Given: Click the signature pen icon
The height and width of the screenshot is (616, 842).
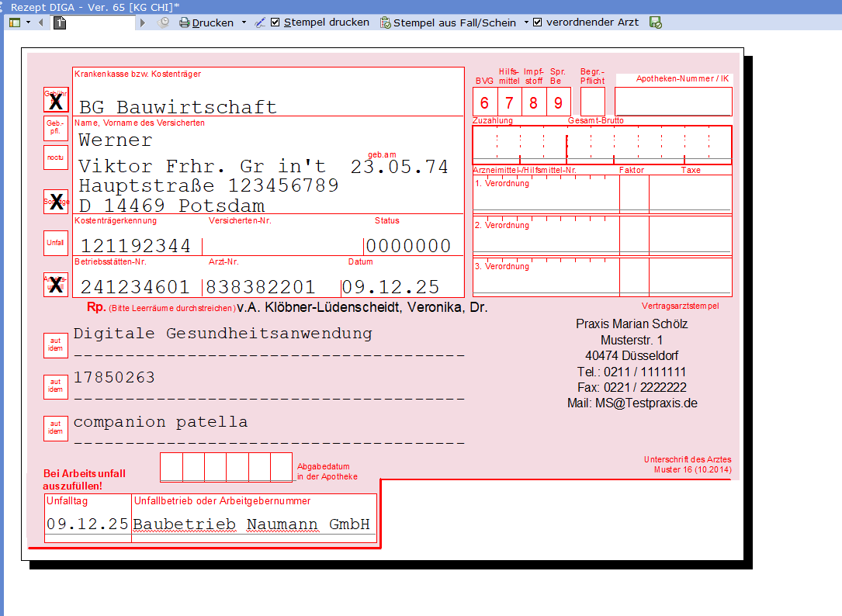Looking at the screenshot, I should pos(260,22).
